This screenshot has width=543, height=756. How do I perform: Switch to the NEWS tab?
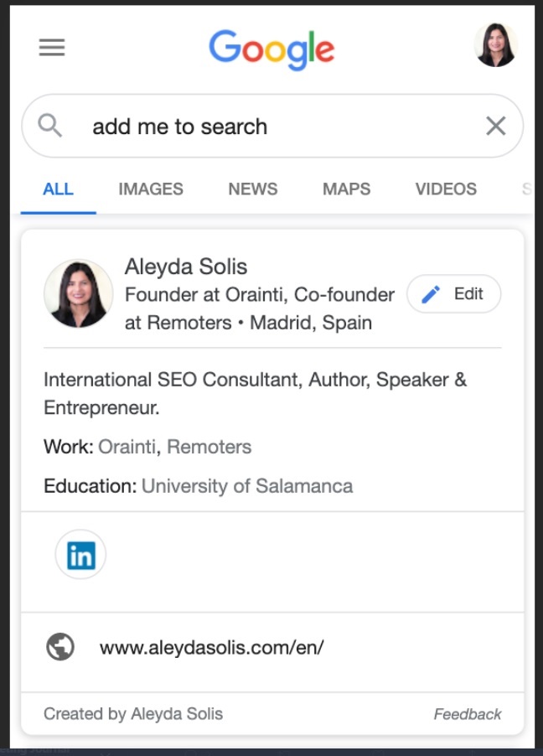253,189
